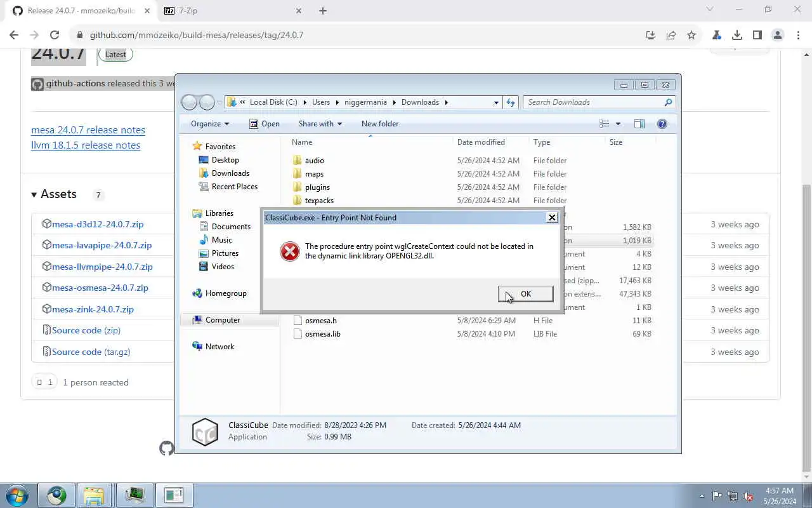Image resolution: width=812 pixels, height=508 pixels.
Task: Open a new browser tab
Action: point(323,11)
